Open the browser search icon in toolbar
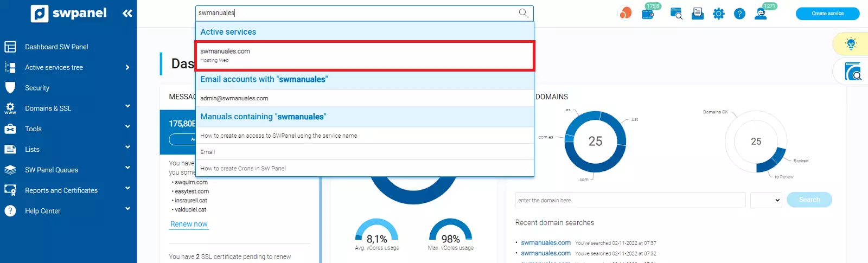Screen dimensions: 868x263 click(x=676, y=14)
